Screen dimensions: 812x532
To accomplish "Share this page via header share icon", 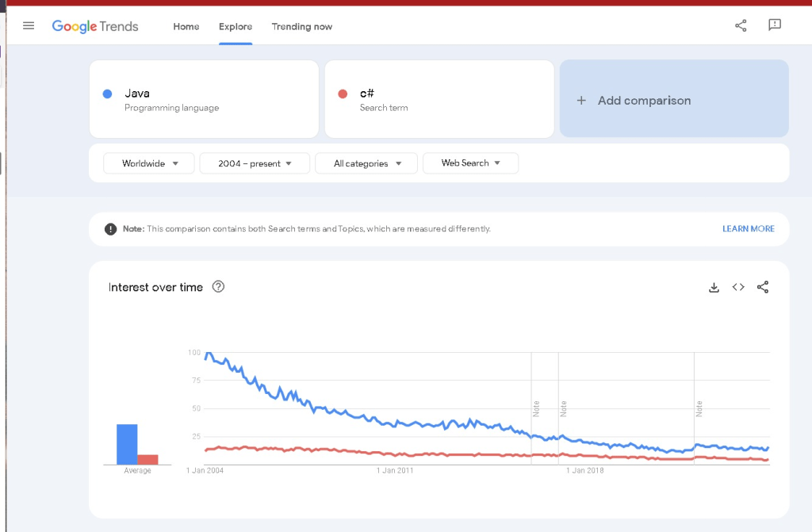I will coord(741,25).
